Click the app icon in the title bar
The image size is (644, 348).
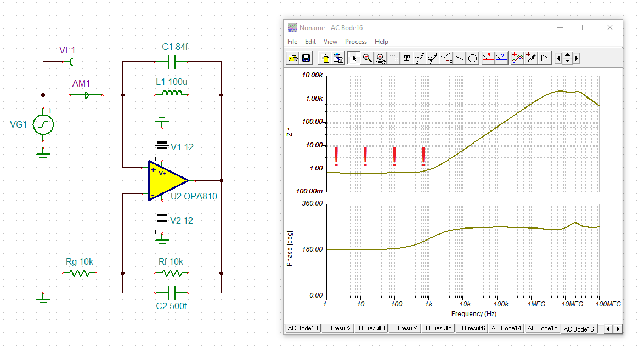click(292, 27)
